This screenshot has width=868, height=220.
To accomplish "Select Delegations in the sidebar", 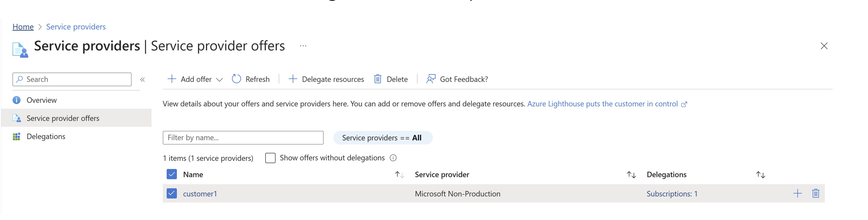I will tap(46, 136).
